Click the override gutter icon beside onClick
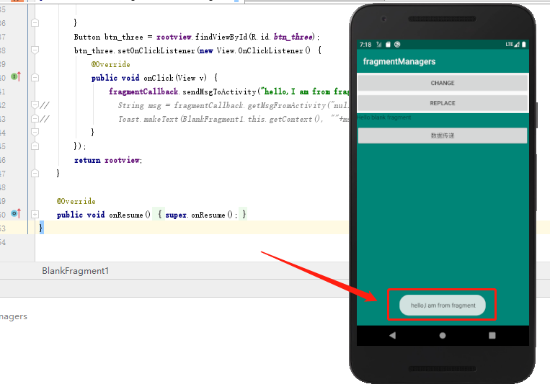Viewport: 550px width, 392px height. pos(16,76)
